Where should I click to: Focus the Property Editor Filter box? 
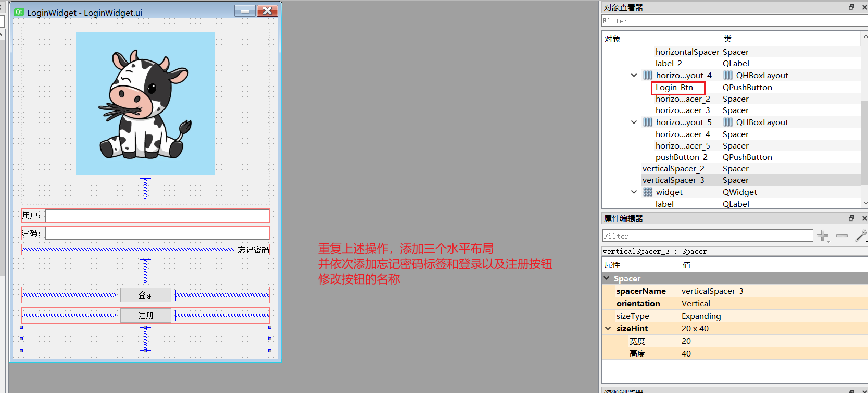click(708, 236)
